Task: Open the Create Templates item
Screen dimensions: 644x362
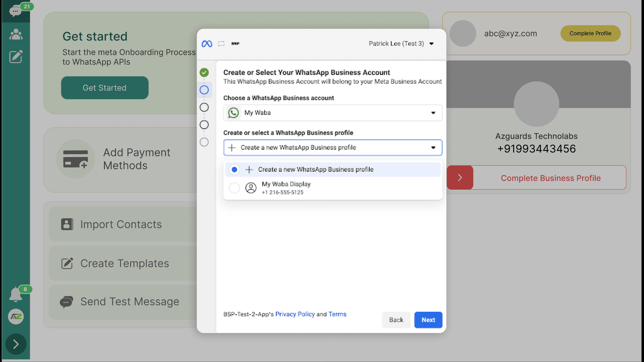Action: click(123, 263)
